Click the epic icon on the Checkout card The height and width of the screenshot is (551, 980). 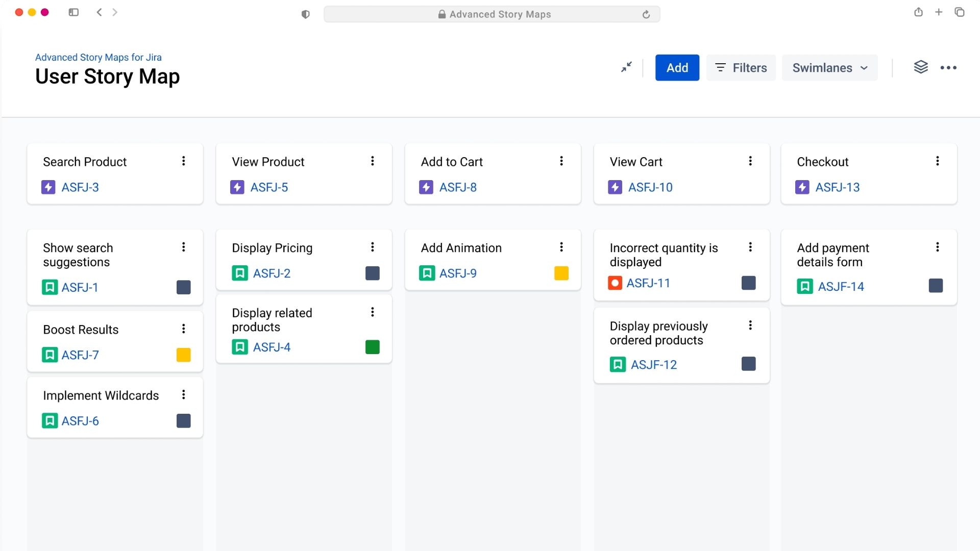803,187
